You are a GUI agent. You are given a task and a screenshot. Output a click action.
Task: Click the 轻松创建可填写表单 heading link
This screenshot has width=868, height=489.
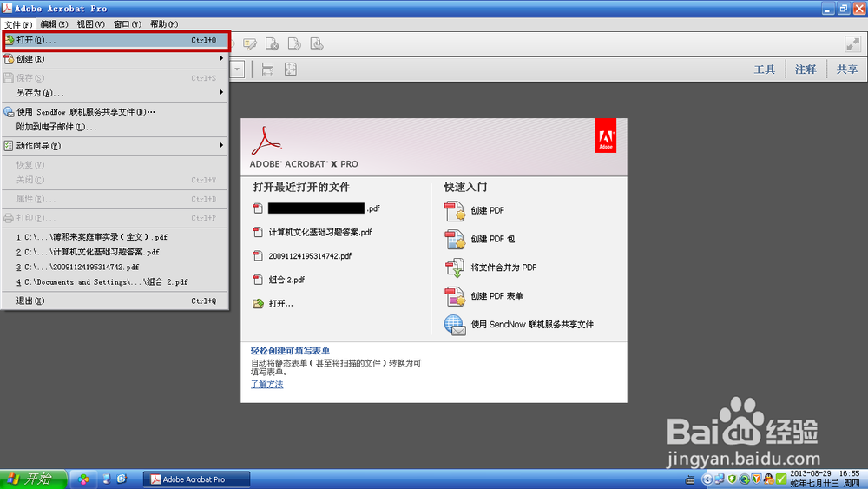(x=290, y=351)
